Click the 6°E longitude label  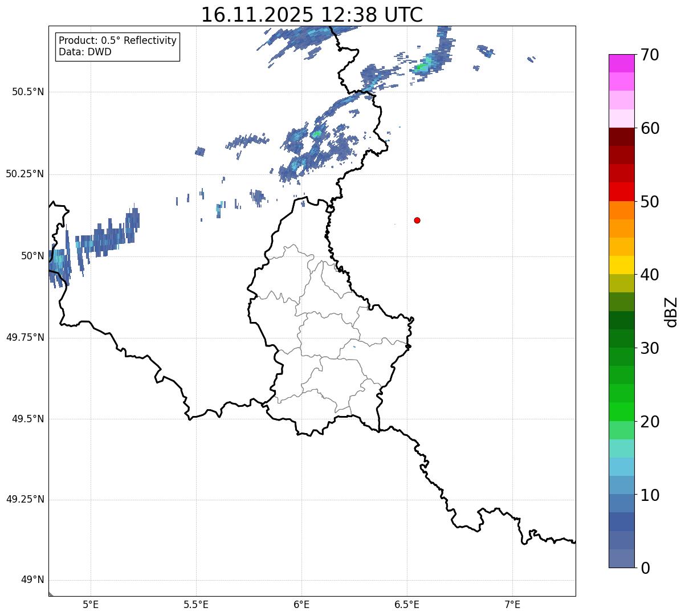point(301,604)
